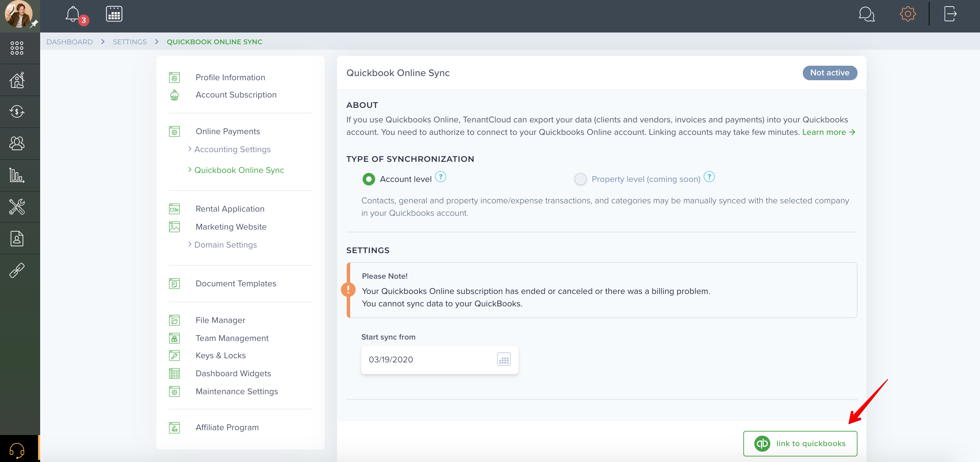Viewport: 980px width, 462px height.
Task: Open Document Templates settings
Action: tap(236, 284)
